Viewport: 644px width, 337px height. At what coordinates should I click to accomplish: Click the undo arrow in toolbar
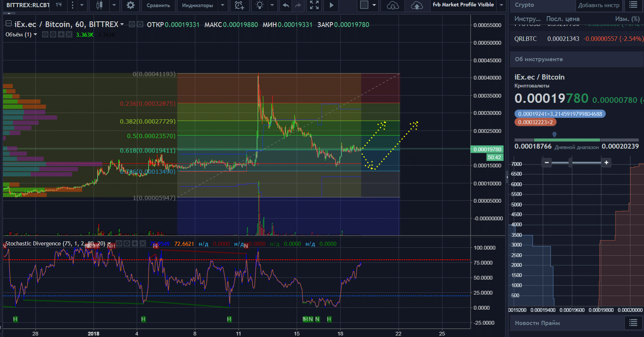[x=286, y=5]
